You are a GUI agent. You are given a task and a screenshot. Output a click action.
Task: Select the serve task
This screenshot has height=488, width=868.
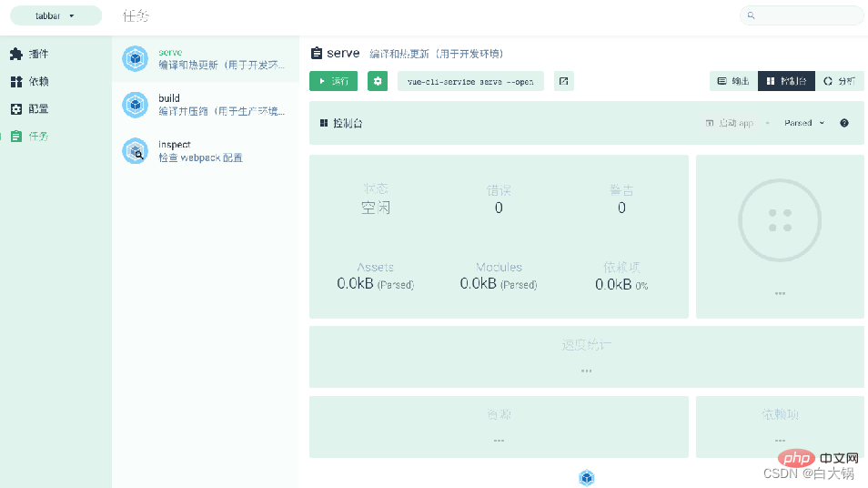(x=206, y=58)
